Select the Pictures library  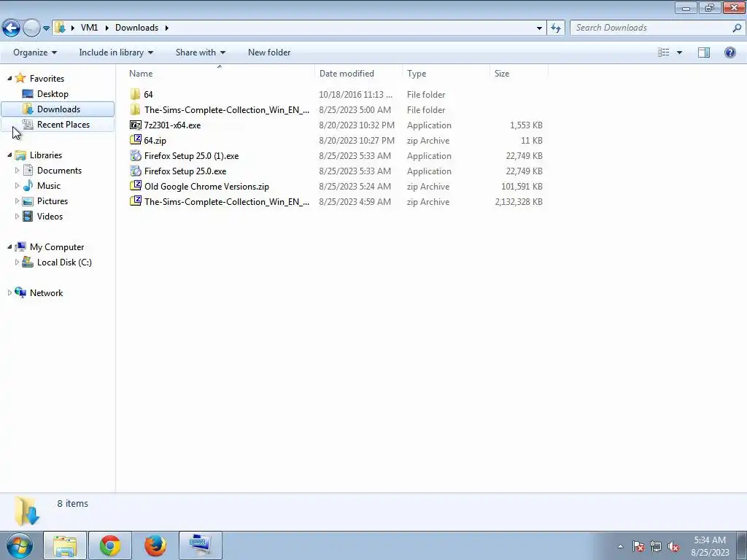tap(53, 201)
